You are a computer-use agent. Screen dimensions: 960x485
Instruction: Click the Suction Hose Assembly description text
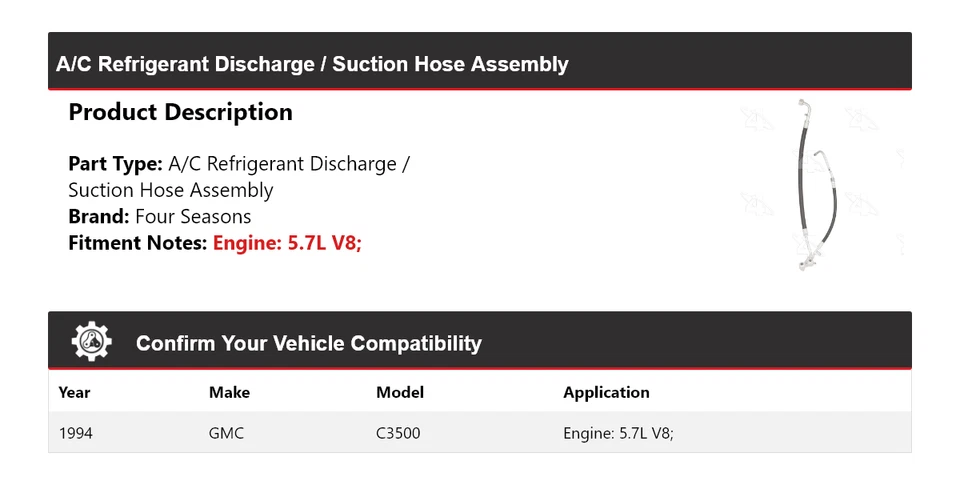[x=170, y=190]
